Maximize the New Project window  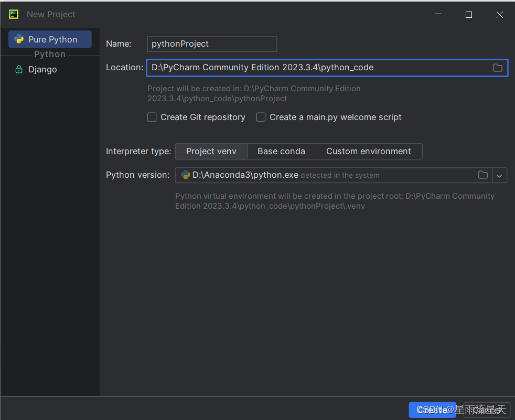point(469,15)
